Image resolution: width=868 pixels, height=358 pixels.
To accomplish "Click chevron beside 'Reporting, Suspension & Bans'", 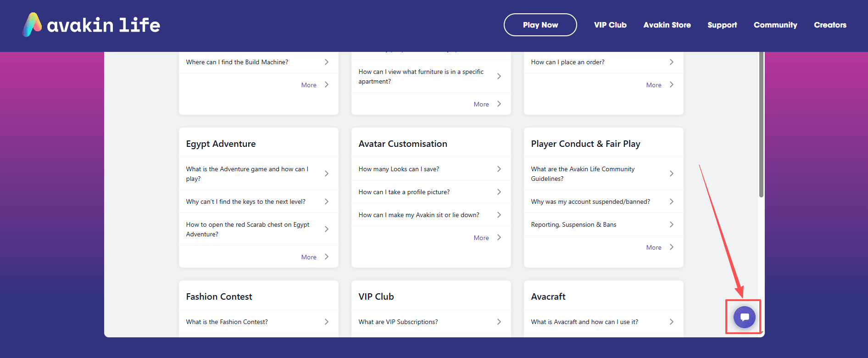I will coord(672,224).
